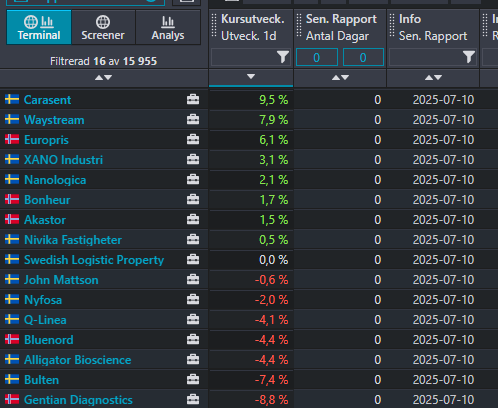
Task: Open the Q-Linea company link
Action: click(45, 320)
